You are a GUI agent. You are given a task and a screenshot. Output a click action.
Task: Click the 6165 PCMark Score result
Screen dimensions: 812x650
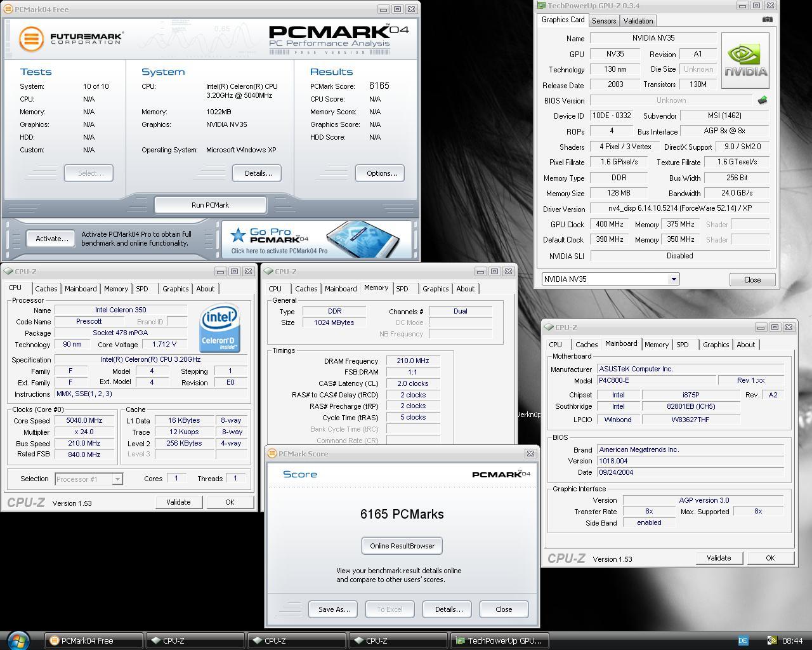[x=379, y=86]
